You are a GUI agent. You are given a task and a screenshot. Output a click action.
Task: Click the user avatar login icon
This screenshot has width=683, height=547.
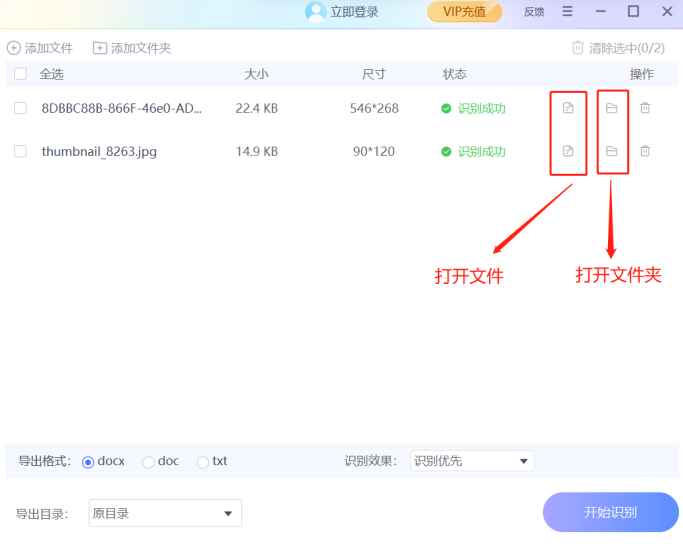(316, 12)
